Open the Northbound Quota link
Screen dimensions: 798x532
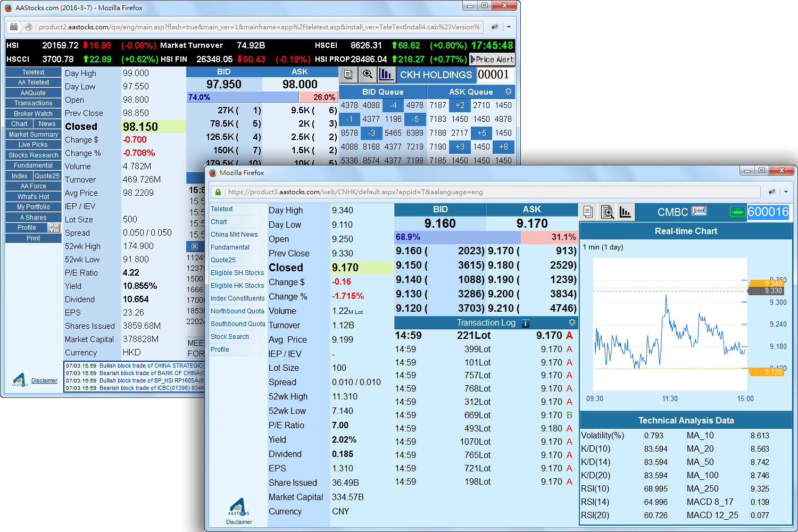(237, 311)
